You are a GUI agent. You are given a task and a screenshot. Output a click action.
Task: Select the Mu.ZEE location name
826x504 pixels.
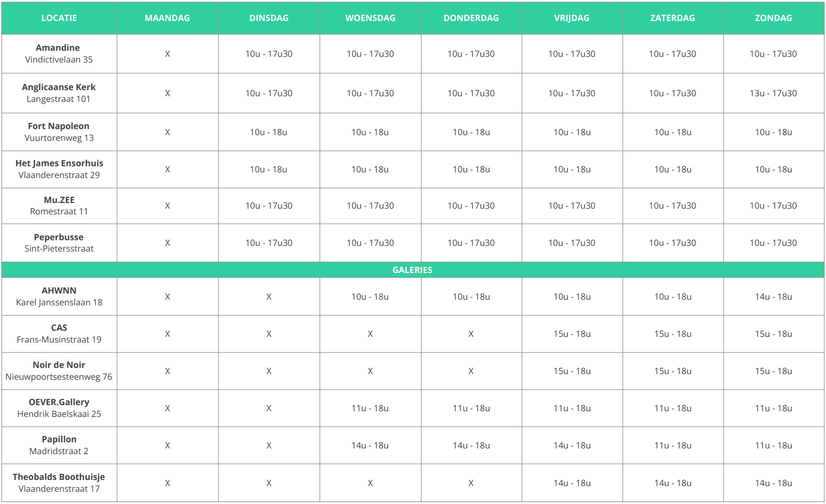59,200
